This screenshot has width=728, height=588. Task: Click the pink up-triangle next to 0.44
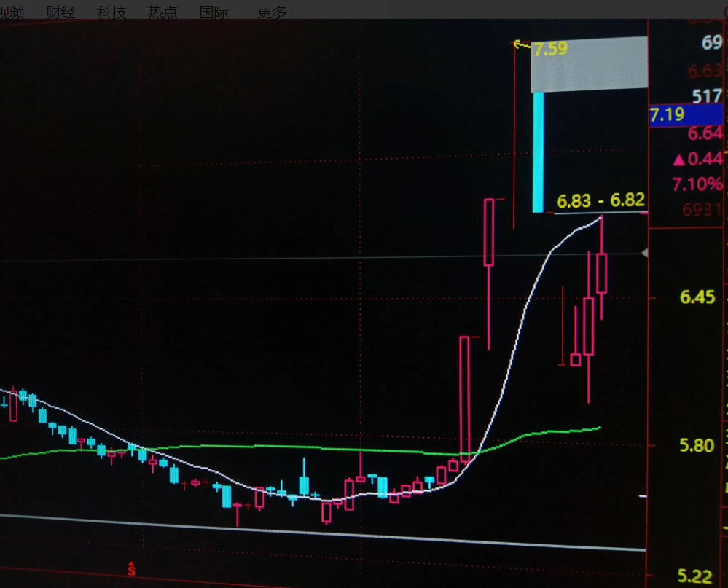pos(678,160)
